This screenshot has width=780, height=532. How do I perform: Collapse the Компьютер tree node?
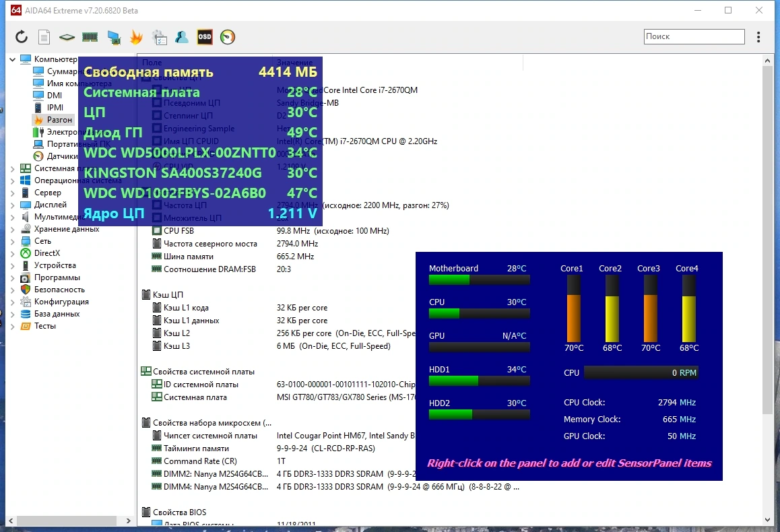click(12, 59)
